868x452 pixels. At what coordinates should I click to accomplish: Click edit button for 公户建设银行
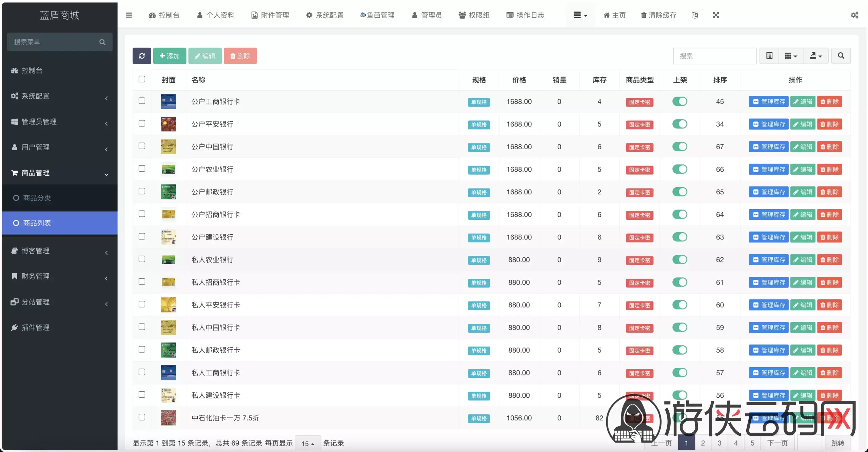click(803, 237)
